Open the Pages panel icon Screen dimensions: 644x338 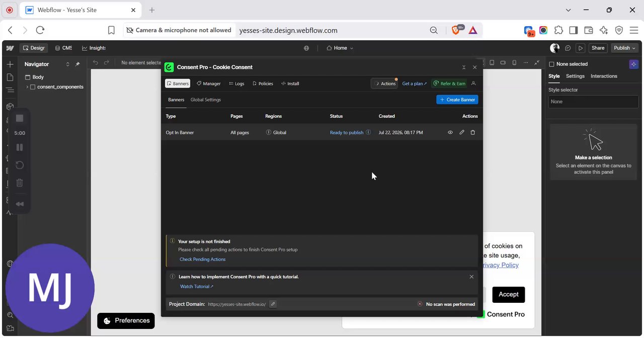coord(10,77)
